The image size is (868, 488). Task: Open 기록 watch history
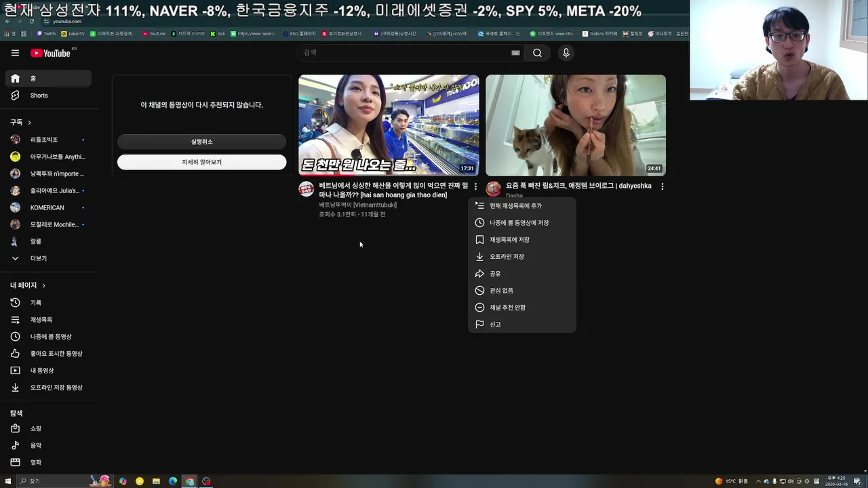click(x=47, y=303)
